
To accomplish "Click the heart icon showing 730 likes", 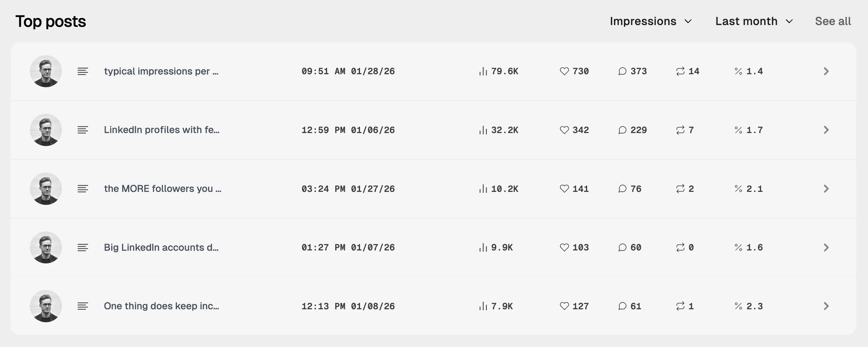I will tap(564, 71).
